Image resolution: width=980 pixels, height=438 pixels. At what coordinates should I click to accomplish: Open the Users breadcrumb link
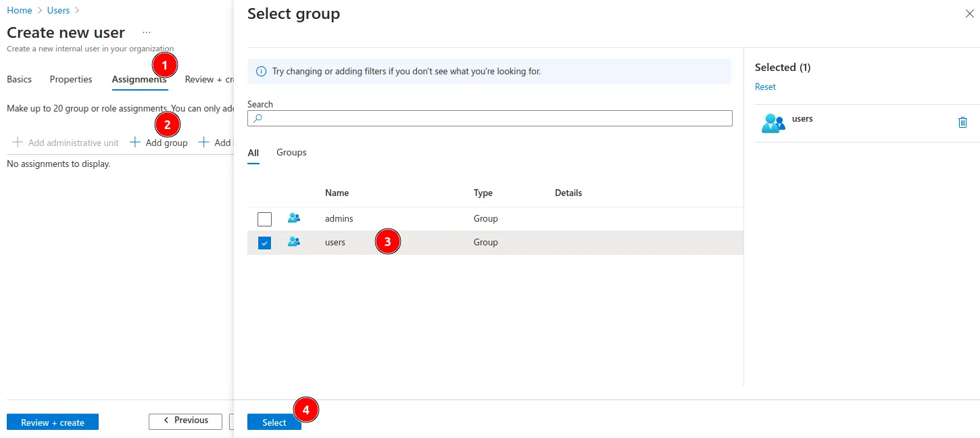(58, 11)
